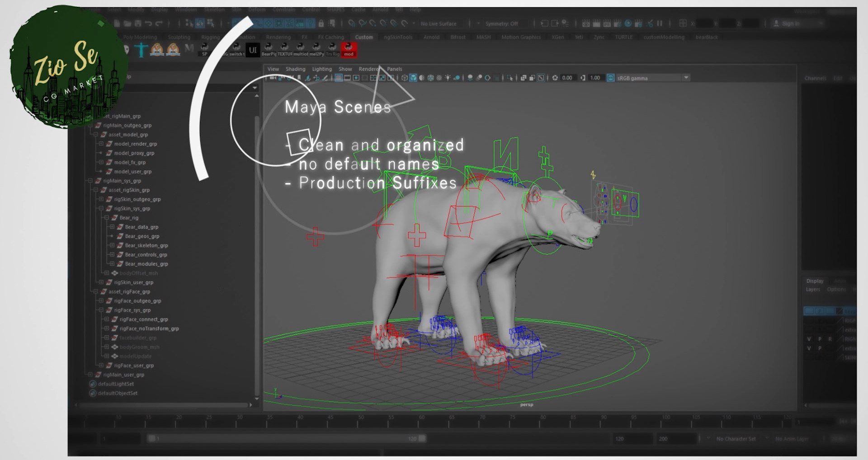Select Bear_controls_grp in the outliner
Screen dimensions: 868x460
(x=146, y=255)
